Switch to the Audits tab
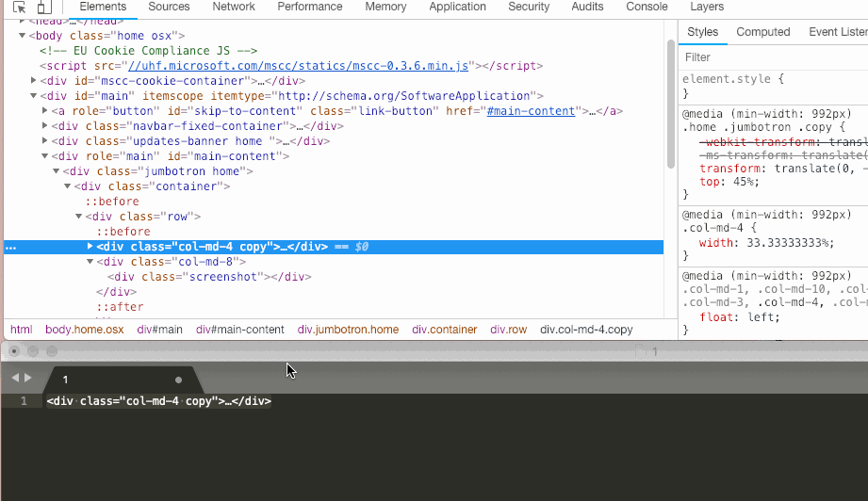868x501 pixels. [x=587, y=7]
